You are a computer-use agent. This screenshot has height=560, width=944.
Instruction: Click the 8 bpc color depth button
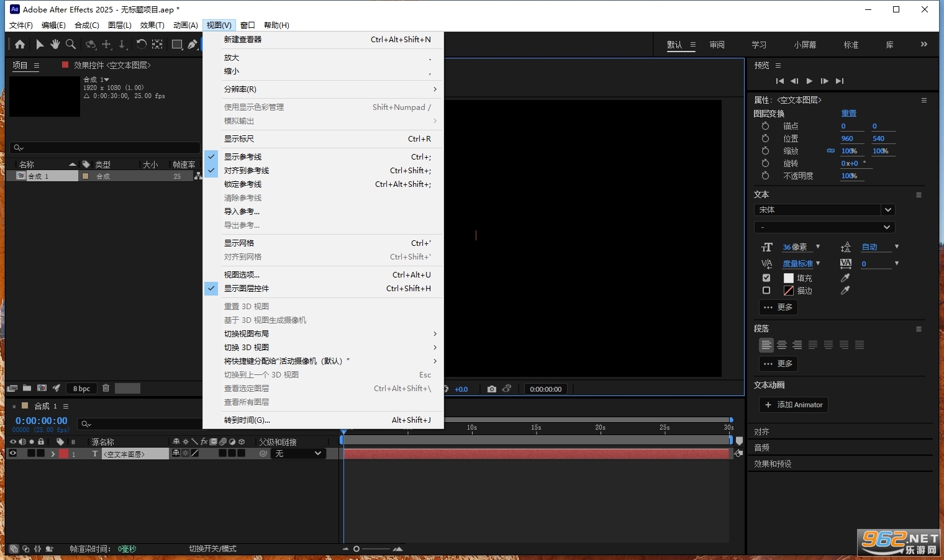81,389
